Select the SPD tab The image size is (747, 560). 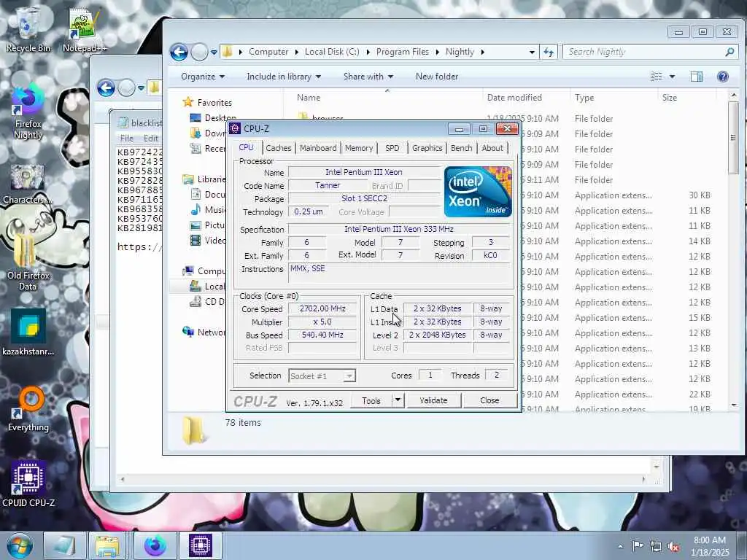click(x=392, y=148)
